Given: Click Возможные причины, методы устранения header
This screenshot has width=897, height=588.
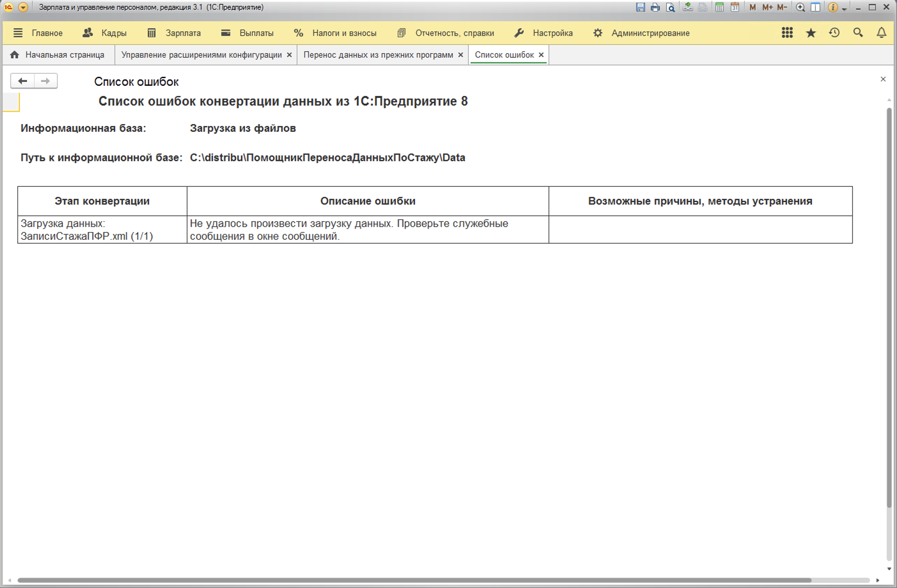Looking at the screenshot, I should pos(700,201).
